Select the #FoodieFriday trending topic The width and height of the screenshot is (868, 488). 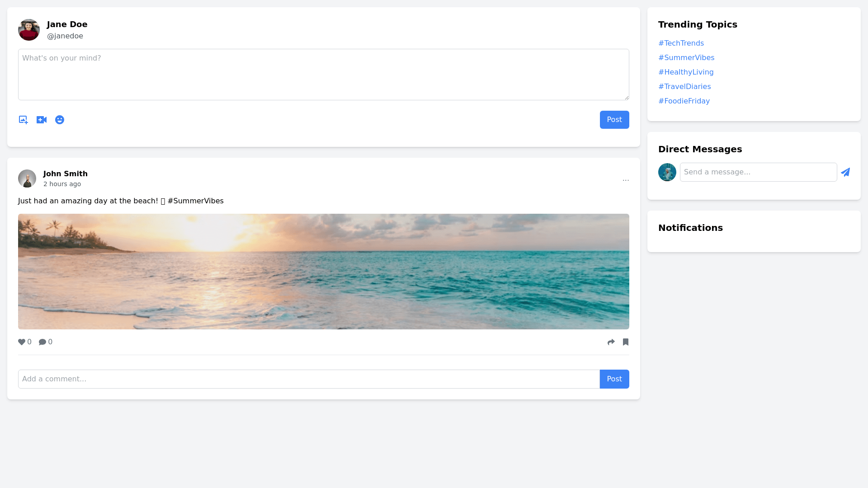(x=684, y=101)
